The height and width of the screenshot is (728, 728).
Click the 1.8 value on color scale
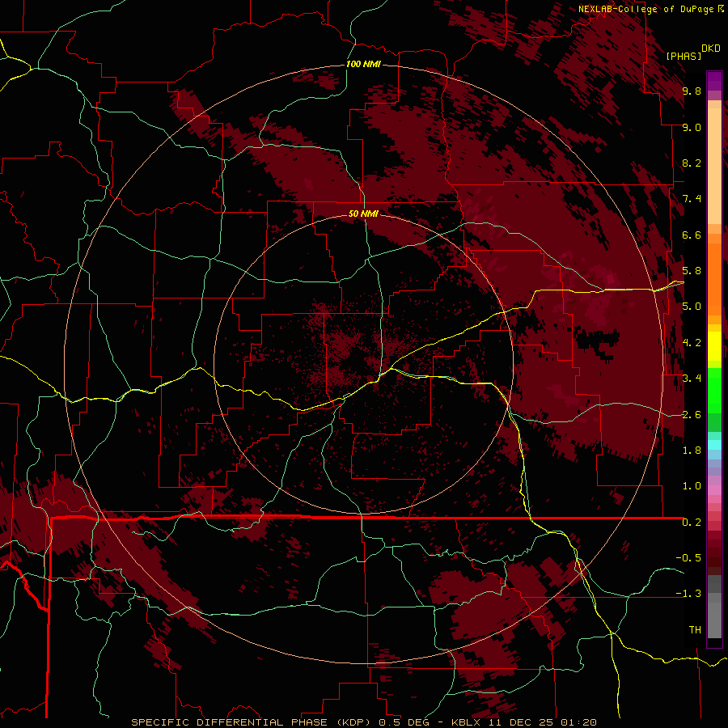pyautogui.click(x=692, y=451)
